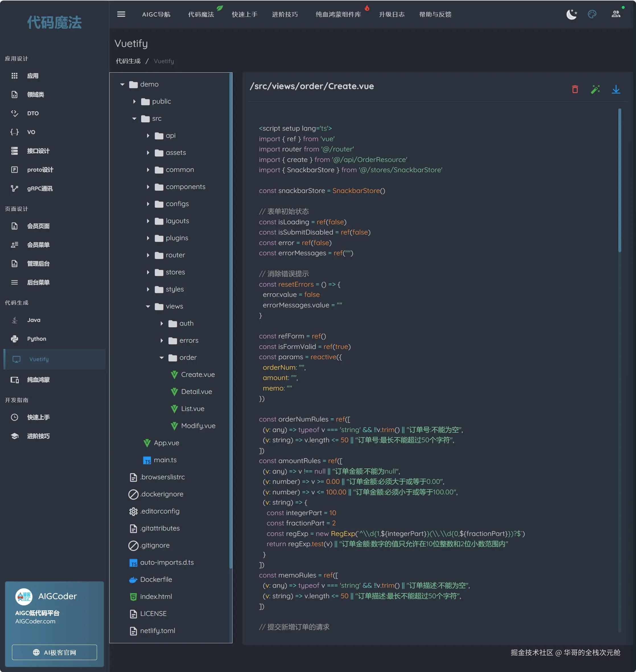Open the Python code generation item
636x672 pixels.
point(37,339)
